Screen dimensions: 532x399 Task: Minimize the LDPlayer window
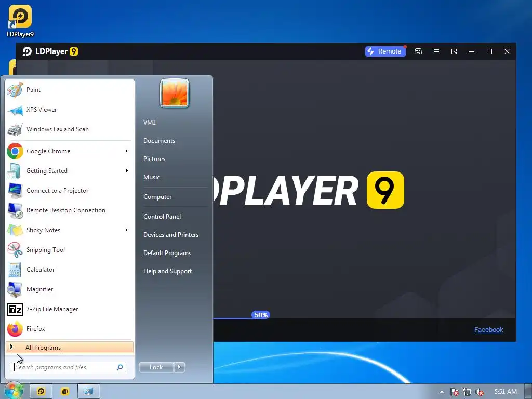coord(472,51)
